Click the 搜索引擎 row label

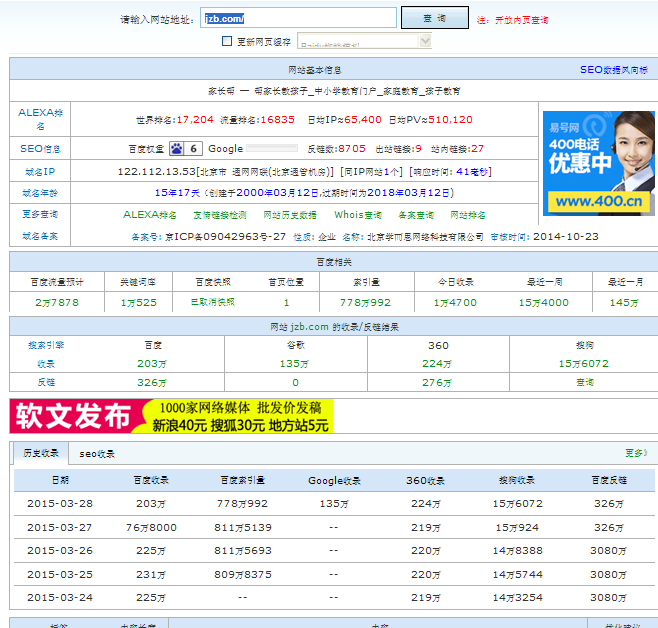tap(46, 345)
